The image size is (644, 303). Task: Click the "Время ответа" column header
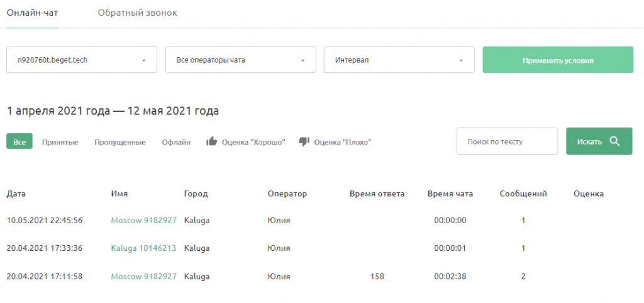[377, 194]
